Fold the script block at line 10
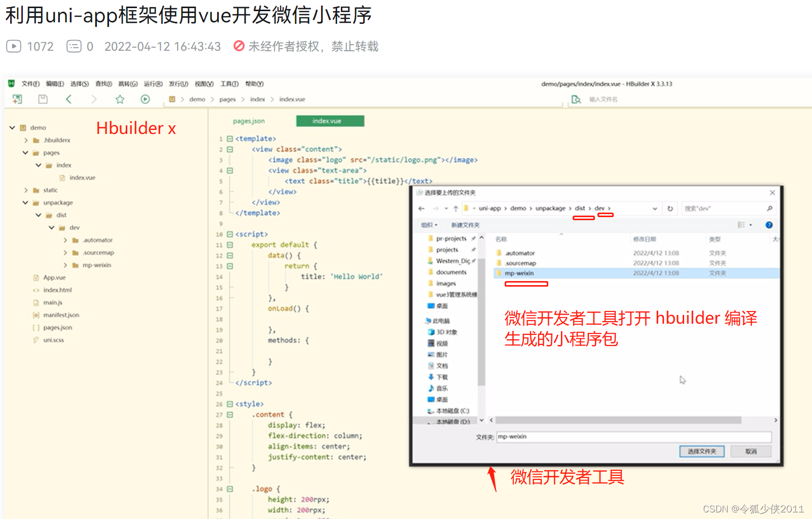This screenshot has height=519, width=812. click(230, 234)
